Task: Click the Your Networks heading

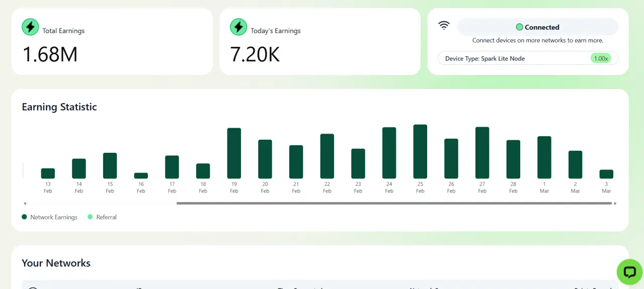Action: pos(56,263)
